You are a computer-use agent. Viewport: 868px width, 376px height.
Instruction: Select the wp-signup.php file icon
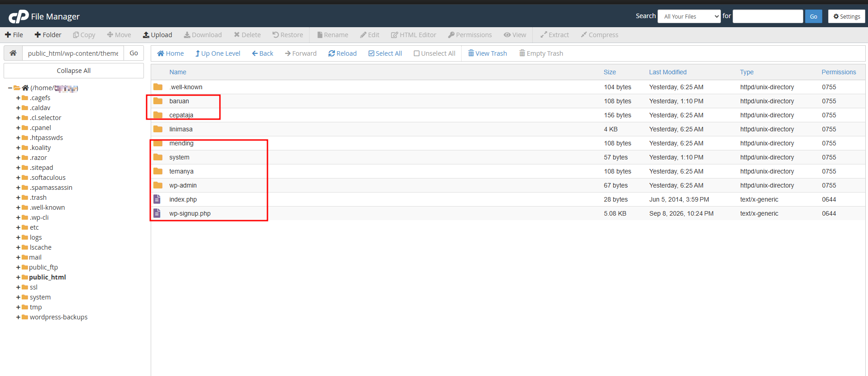coord(157,213)
